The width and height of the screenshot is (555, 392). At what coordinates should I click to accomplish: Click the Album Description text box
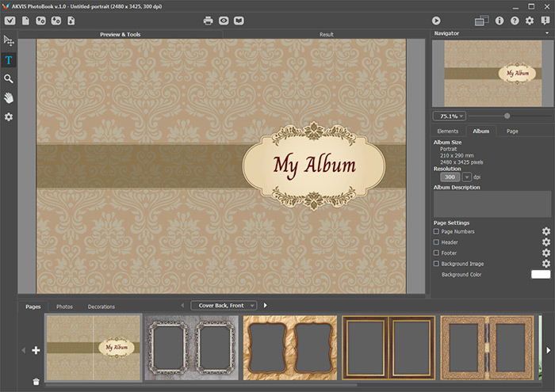pyautogui.click(x=492, y=204)
